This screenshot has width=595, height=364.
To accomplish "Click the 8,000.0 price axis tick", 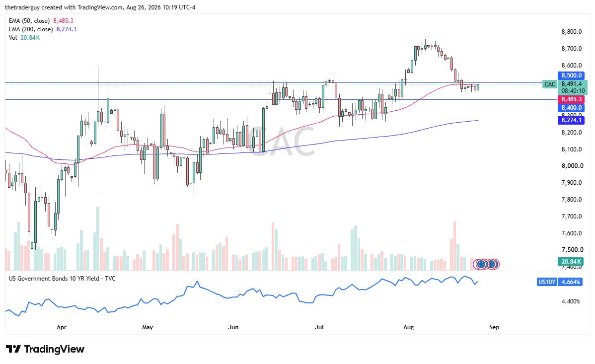I will [572, 166].
